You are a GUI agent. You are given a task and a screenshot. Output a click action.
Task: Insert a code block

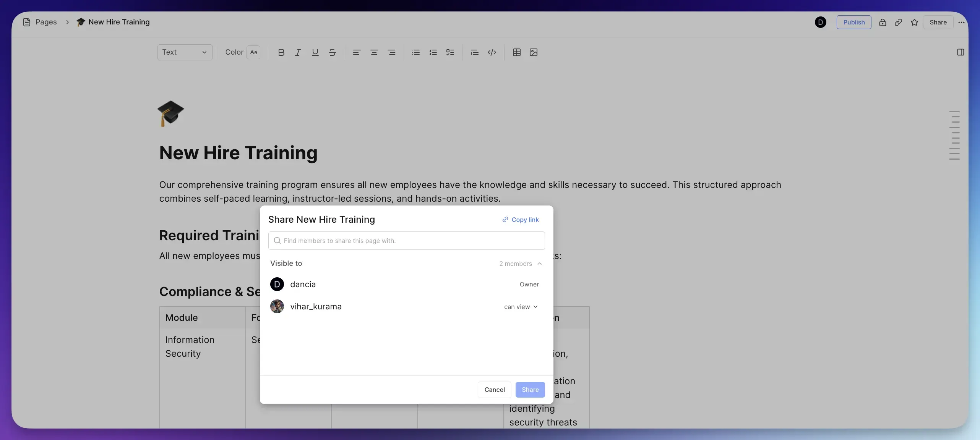point(492,52)
